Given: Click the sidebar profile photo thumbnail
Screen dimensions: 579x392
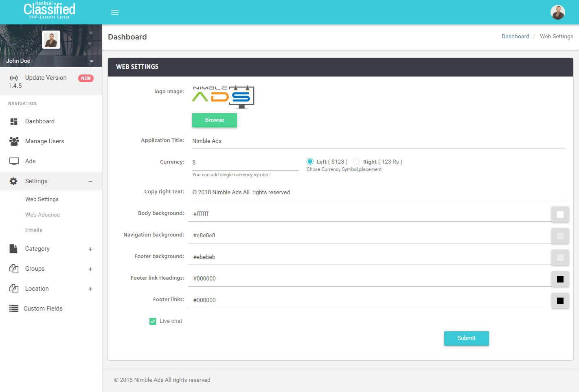Looking at the screenshot, I should coord(51,39).
